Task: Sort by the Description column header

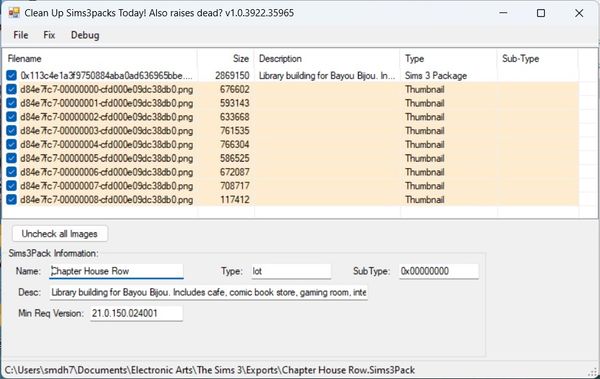Action: (x=327, y=59)
